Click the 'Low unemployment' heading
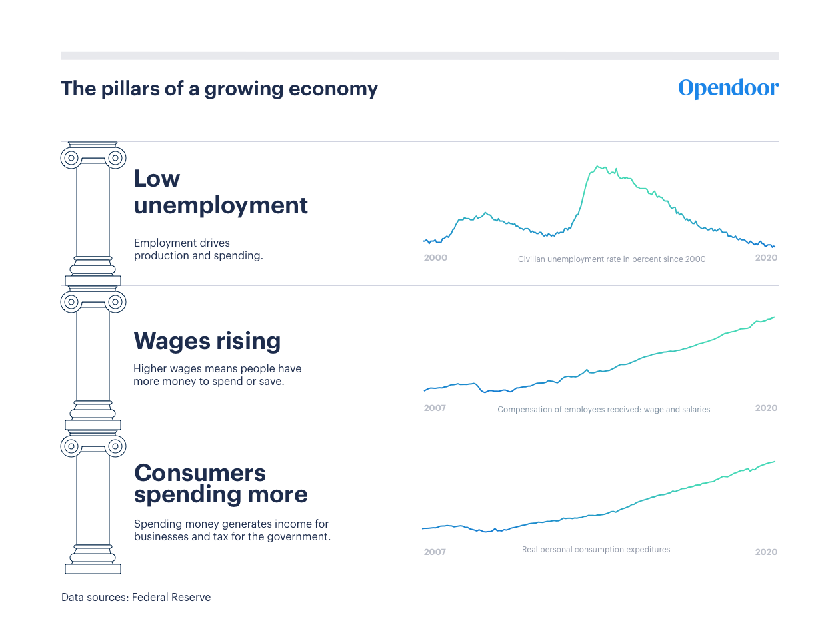 tap(221, 192)
